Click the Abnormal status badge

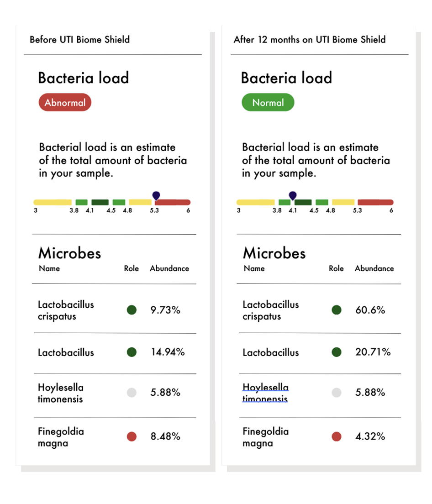pyautogui.click(x=65, y=102)
